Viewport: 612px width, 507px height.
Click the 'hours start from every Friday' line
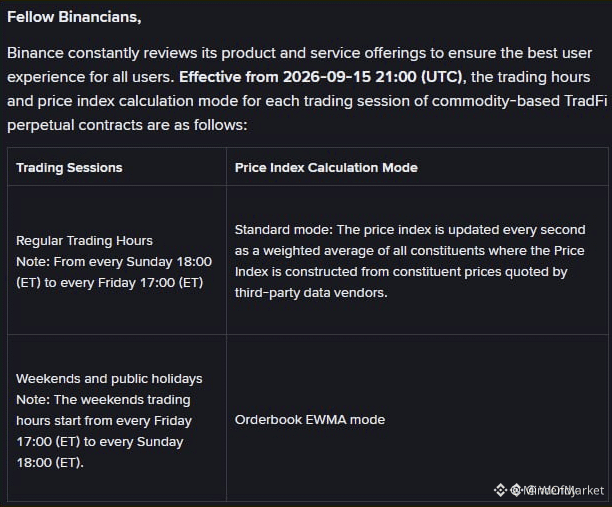(104, 421)
